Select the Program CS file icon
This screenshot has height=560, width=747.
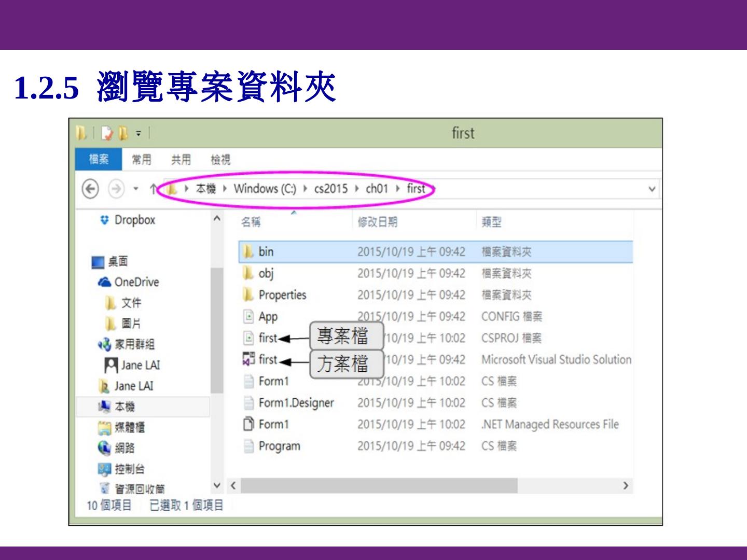pos(249,446)
